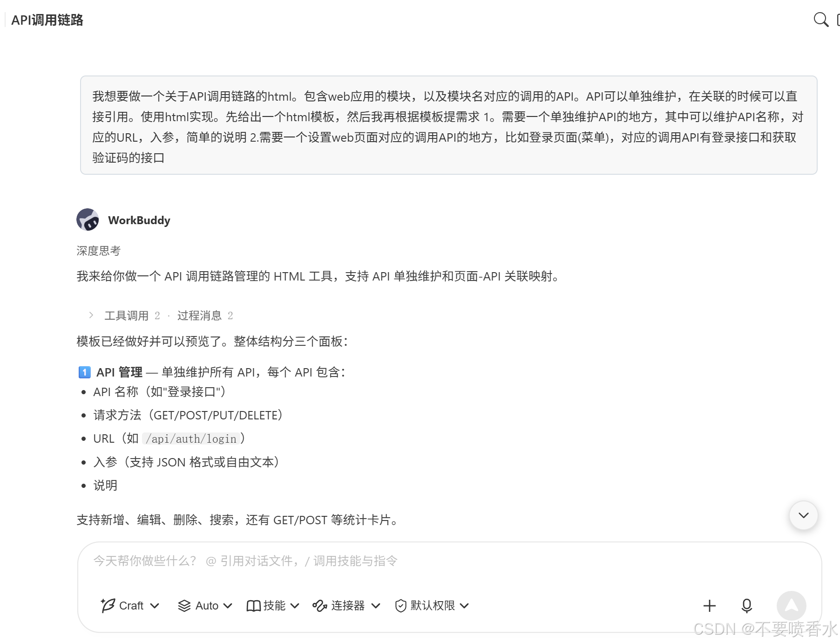
Task: Click the 技能 book icon
Action: (253, 606)
